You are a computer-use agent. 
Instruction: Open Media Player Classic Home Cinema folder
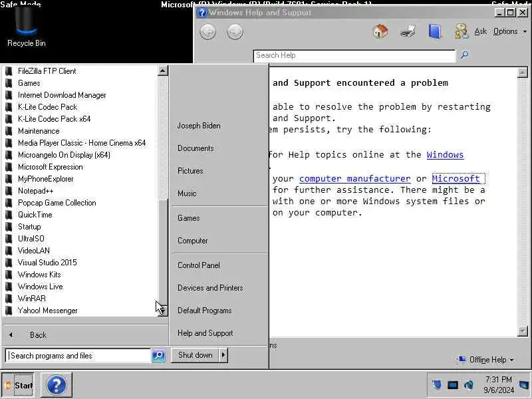click(80, 143)
